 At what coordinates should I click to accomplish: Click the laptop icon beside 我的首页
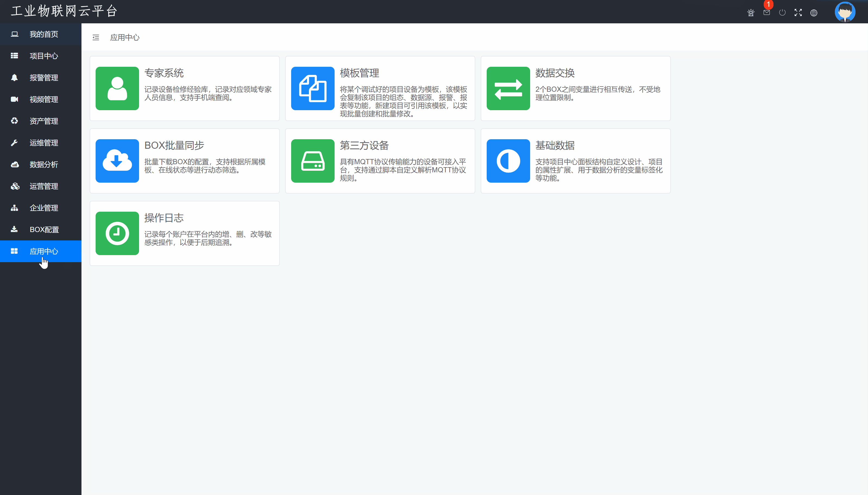point(14,34)
